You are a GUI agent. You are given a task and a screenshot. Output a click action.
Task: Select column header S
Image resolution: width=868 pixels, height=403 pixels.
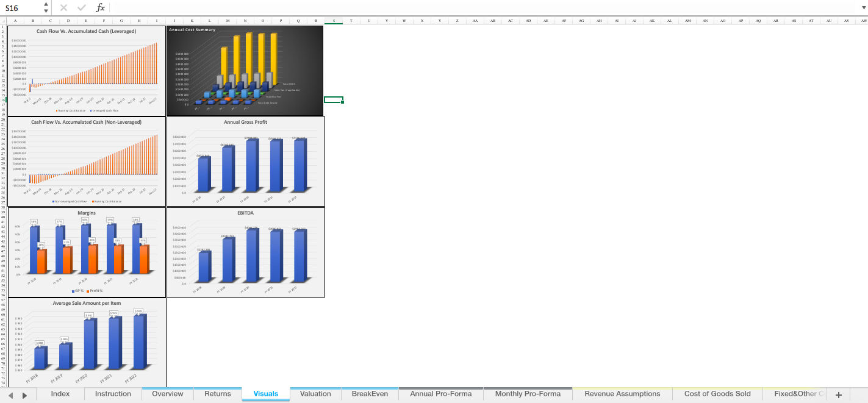pyautogui.click(x=333, y=20)
